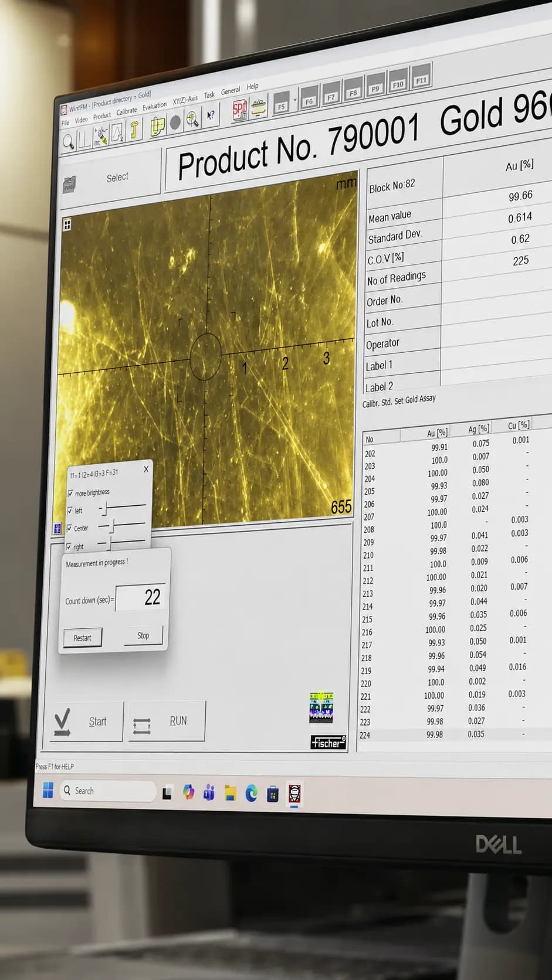Open the Product menu
The image size is (552, 980).
point(101,115)
